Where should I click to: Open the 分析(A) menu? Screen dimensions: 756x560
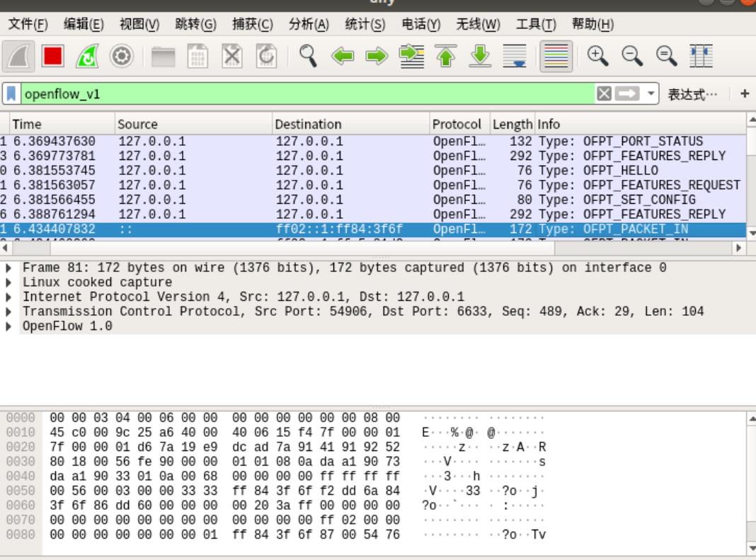309,23
